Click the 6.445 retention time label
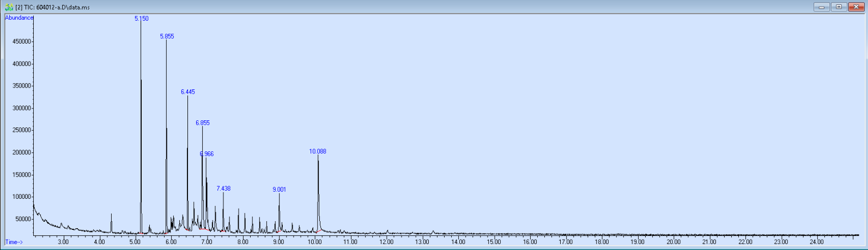The width and height of the screenshot is (868, 250). pos(187,92)
